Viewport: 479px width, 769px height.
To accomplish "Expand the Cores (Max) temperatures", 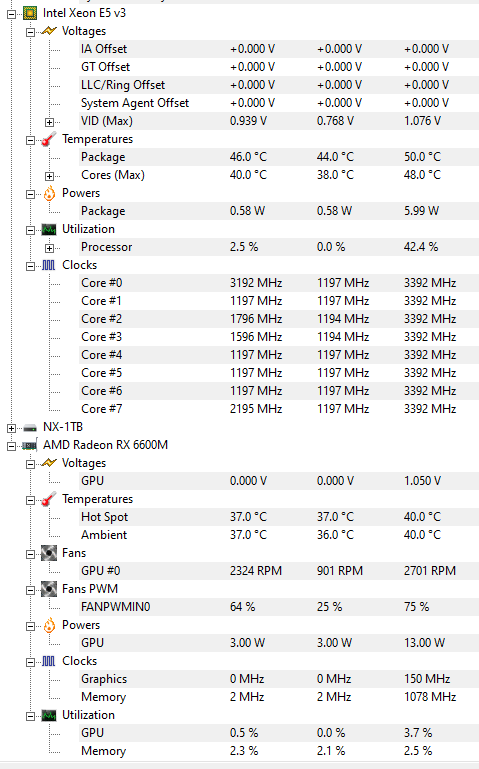I will coord(50,176).
